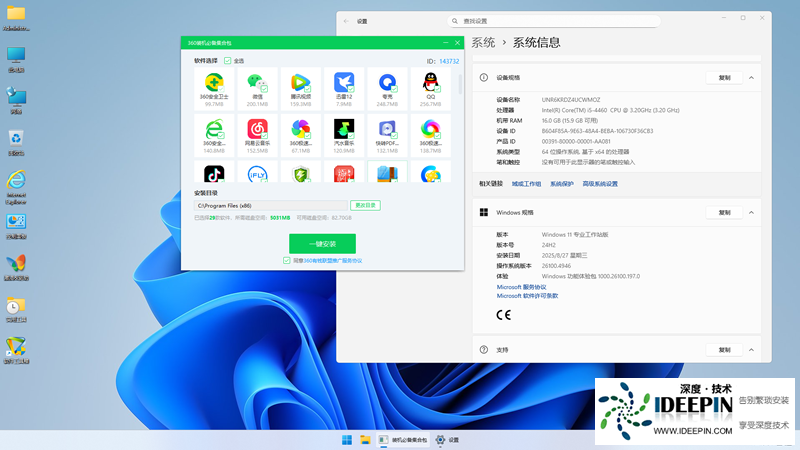Open the 系统保护 related link
Image resolution: width=800 pixels, height=450 pixels.
coord(562,184)
